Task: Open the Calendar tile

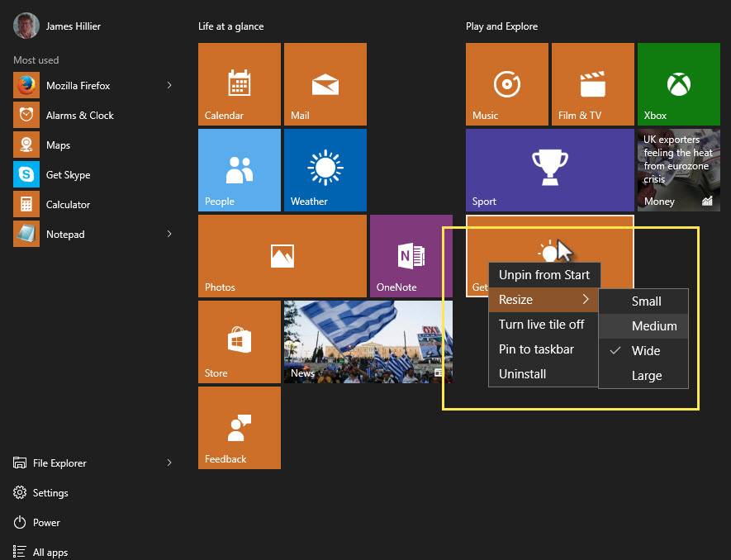Action: pyautogui.click(x=240, y=84)
